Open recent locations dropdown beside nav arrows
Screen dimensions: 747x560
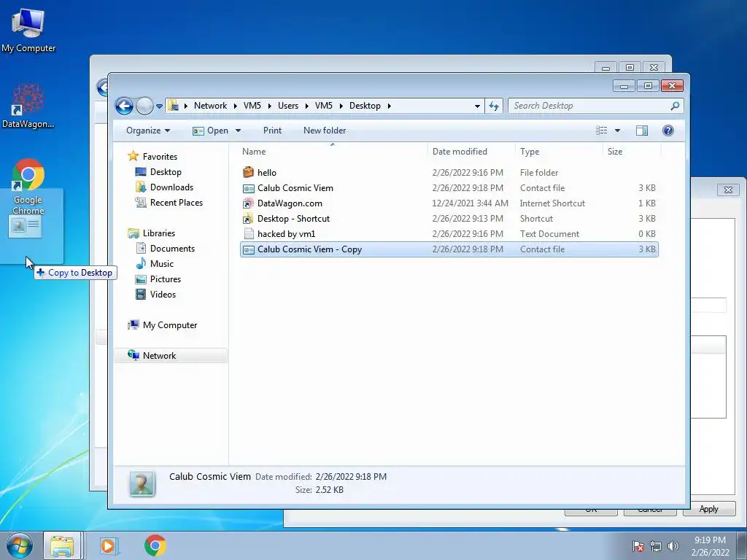click(x=159, y=106)
